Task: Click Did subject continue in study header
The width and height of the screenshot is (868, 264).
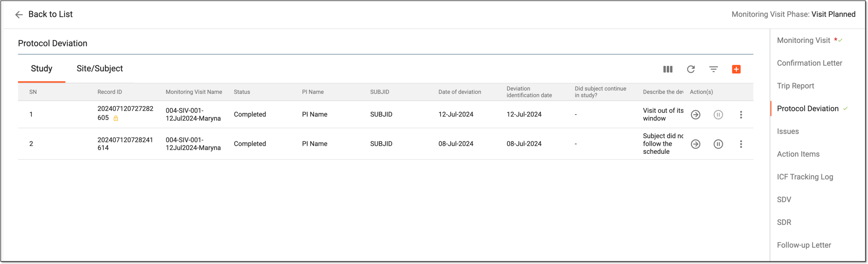Action: click(x=600, y=92)
